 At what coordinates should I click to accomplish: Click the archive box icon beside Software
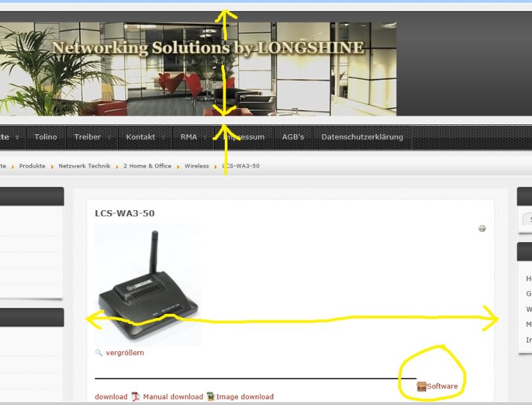click(422, 386)
